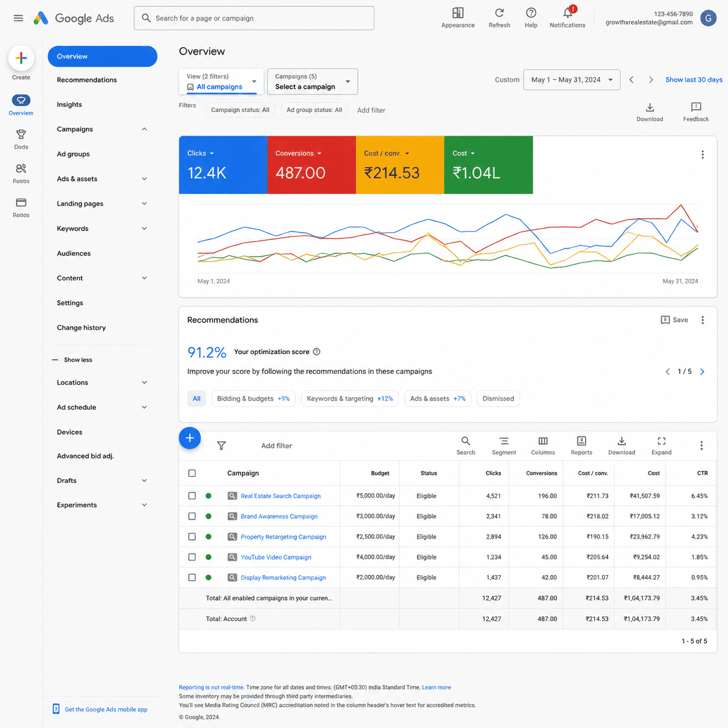Open Change history in side menu
Viewport: 728px width, 728px height.
point(81,328)
